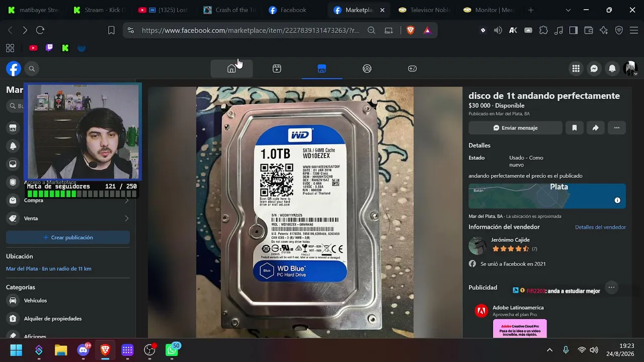Screen dimensions: 644x362
Task: Open the Kick bookmark in bookmarks bar
Action: click(x=65, y=48)
